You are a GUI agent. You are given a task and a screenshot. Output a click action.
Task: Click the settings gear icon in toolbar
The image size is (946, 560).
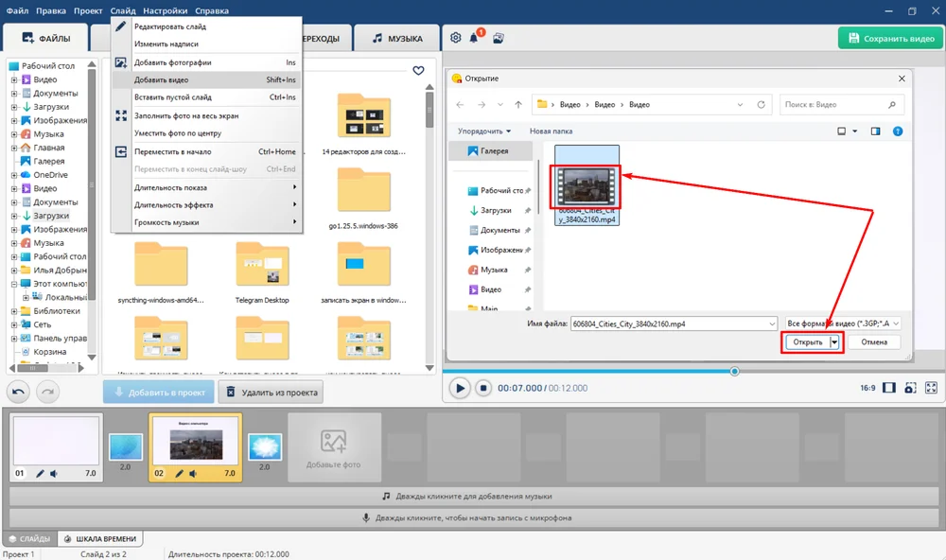pyautogui.click(x=456, y=38)
